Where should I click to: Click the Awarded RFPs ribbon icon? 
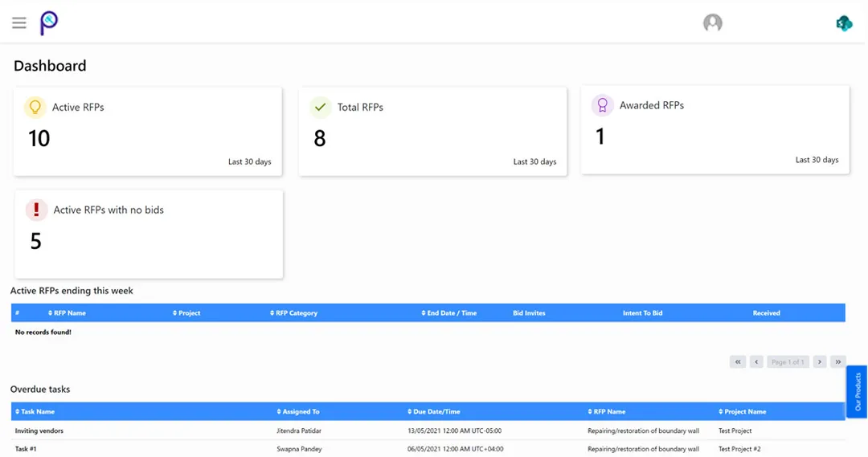click(601, 105)
